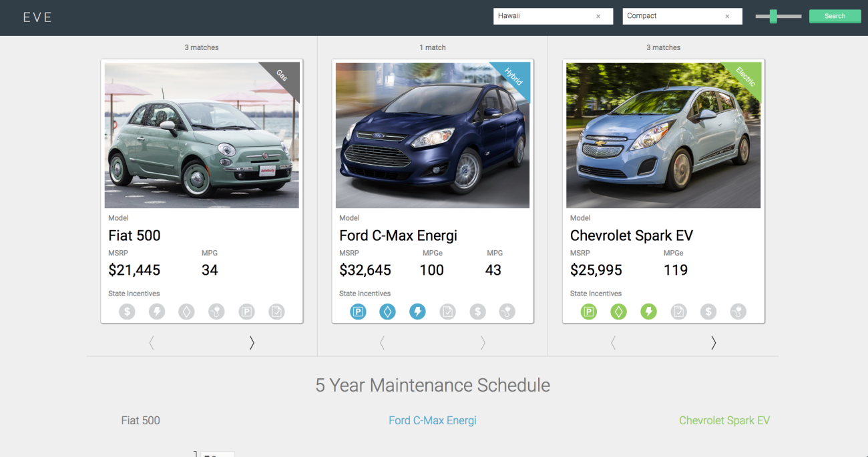Click the green parking icon on Chevrolet Spark EV
868x457 pixels.
[x=589, y=312]
